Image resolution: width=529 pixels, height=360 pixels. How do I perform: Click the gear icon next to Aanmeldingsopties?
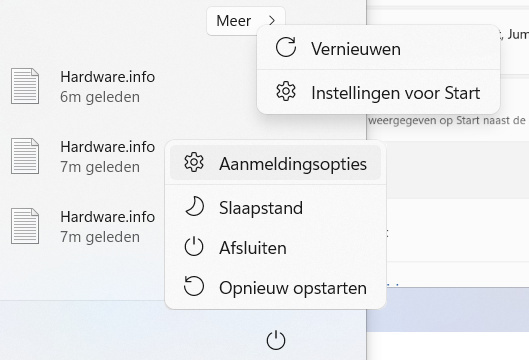[x=194, y=162]
